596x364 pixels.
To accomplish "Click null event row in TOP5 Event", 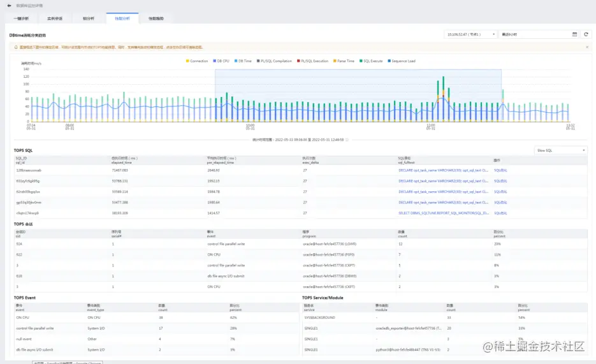I will click(x=157, y=339).
